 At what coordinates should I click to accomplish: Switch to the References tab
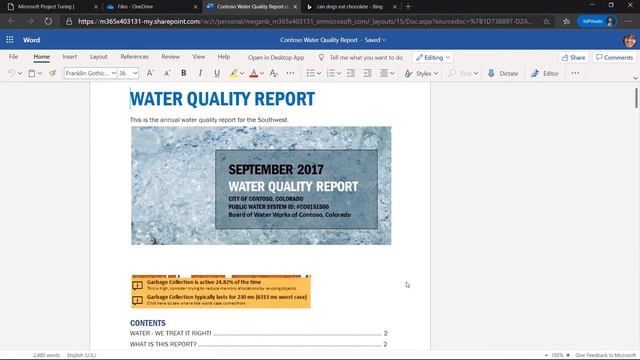tap(134, 57)
